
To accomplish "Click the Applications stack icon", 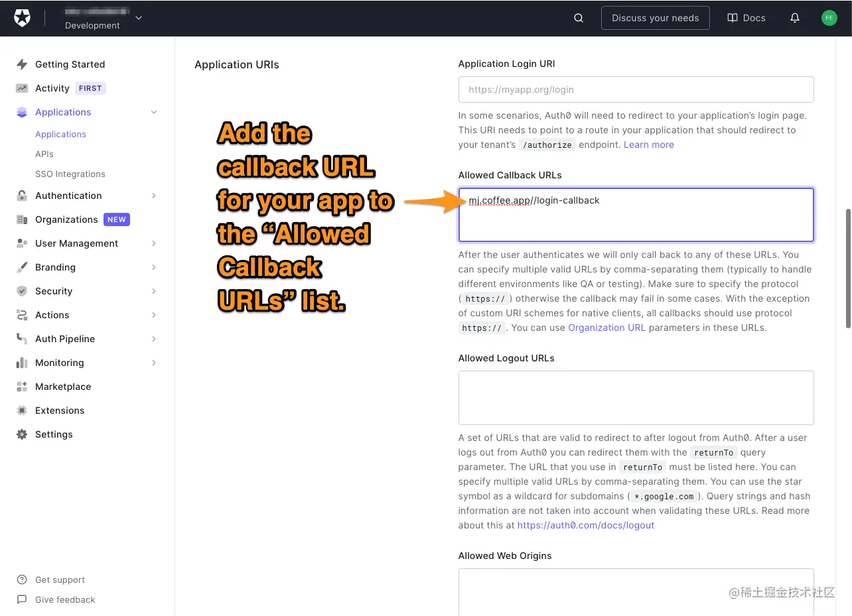I will point(22,112).
